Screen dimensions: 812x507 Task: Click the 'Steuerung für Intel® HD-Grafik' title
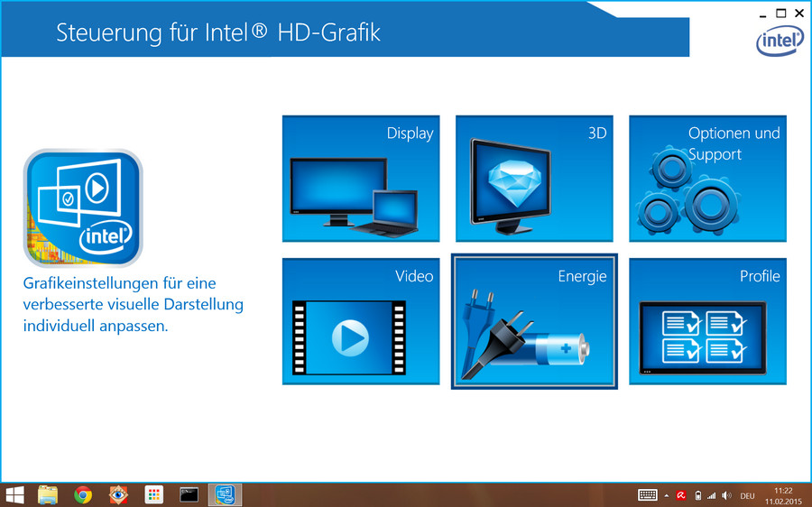pos(218,32)
